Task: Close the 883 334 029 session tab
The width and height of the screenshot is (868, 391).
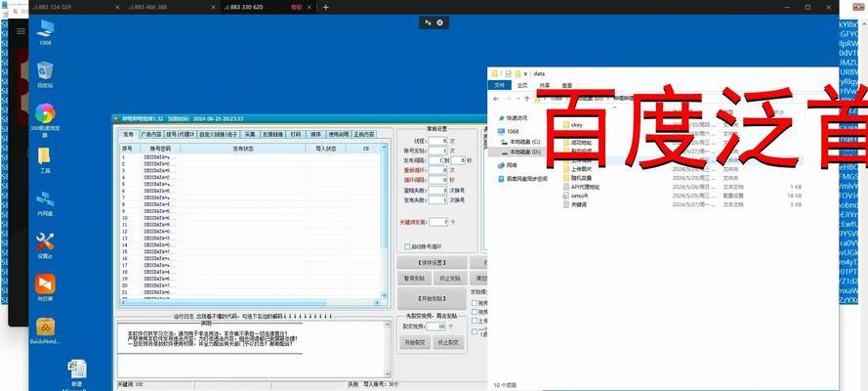Action: [117, 7]
